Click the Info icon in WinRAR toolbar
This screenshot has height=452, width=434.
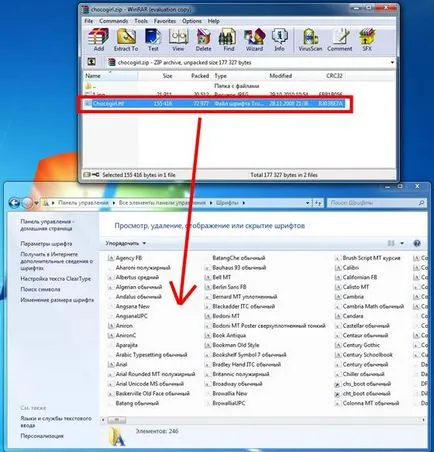(279, 39)
